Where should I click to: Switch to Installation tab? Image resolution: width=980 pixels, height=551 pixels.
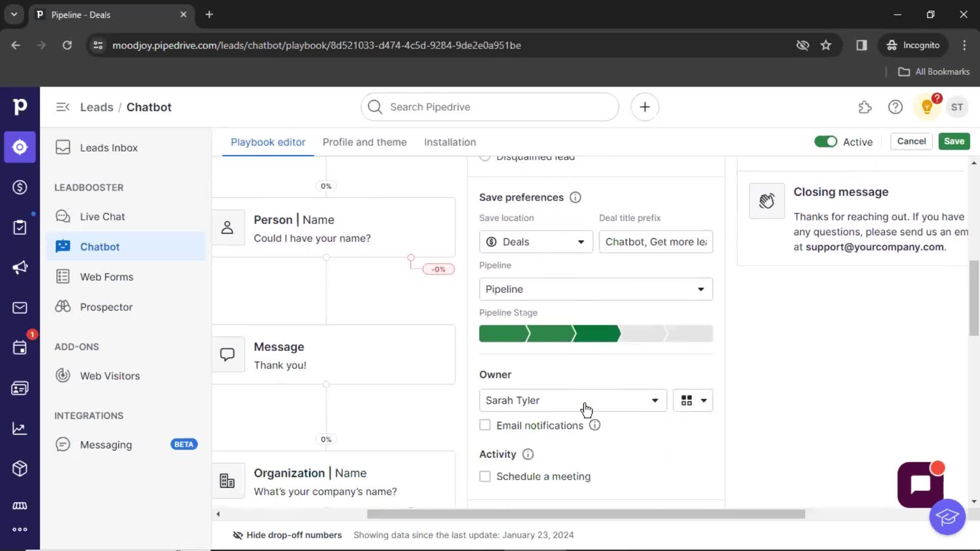(x=450, y=142)
